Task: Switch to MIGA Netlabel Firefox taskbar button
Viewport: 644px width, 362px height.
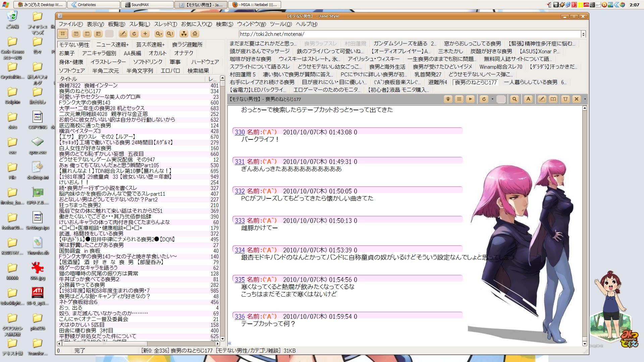Action: (255, 5)
